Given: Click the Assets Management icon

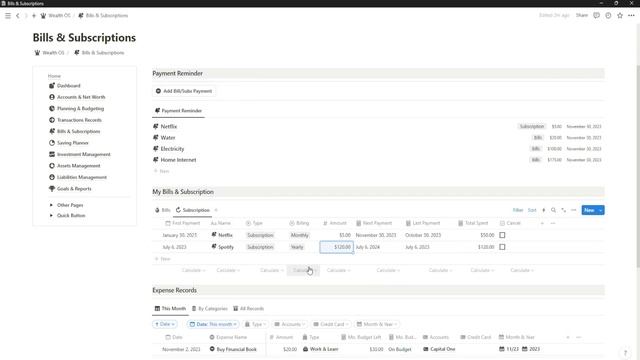Looking at the screenshot, I should [52, 166].
